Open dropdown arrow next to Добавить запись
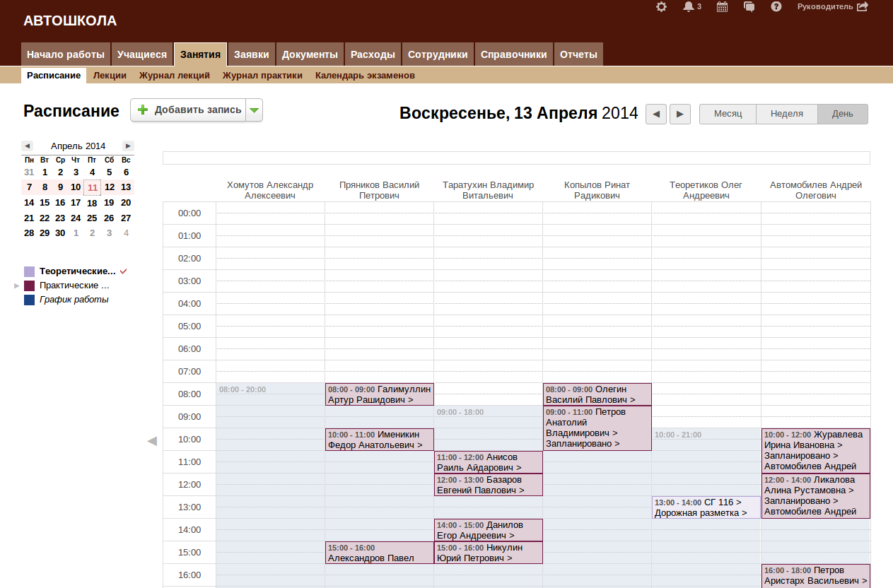The height and width of the screenshot is (588, 893). [255, 110]
